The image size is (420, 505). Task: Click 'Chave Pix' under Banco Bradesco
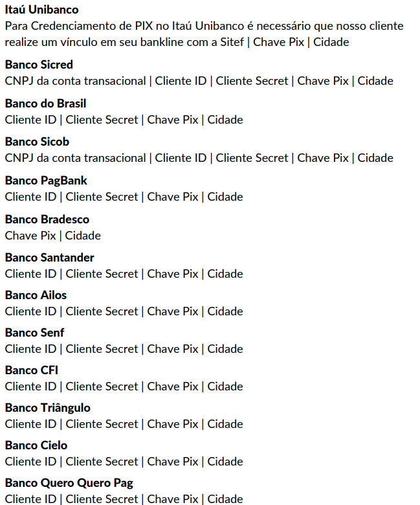(30, 236)
